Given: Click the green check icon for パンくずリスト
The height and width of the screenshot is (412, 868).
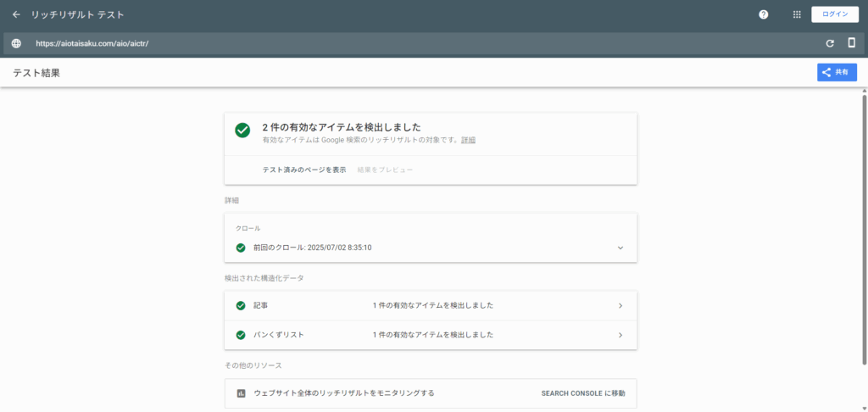Looking at the screenshot, I should tap(241, 335).
